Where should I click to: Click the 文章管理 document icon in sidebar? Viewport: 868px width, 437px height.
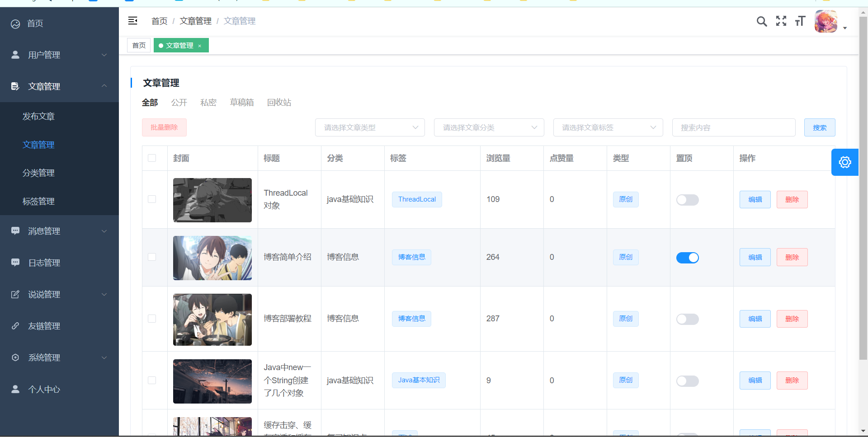point(15,86)
